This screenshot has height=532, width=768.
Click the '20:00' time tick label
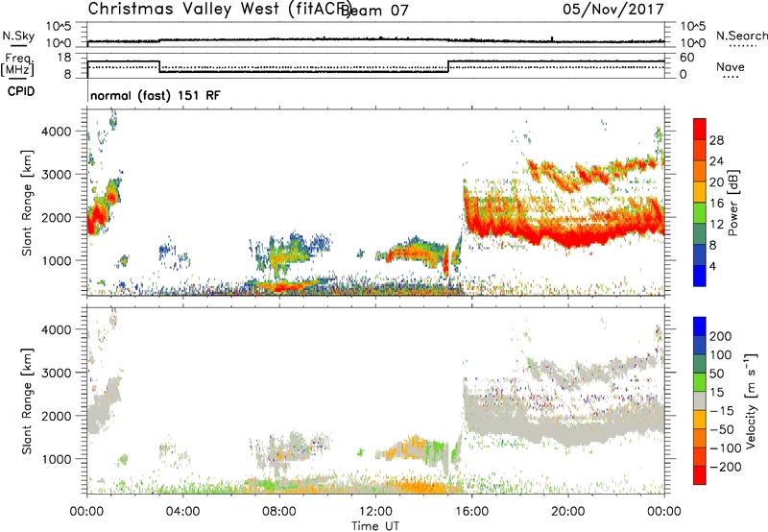click(x=567, y=512)
